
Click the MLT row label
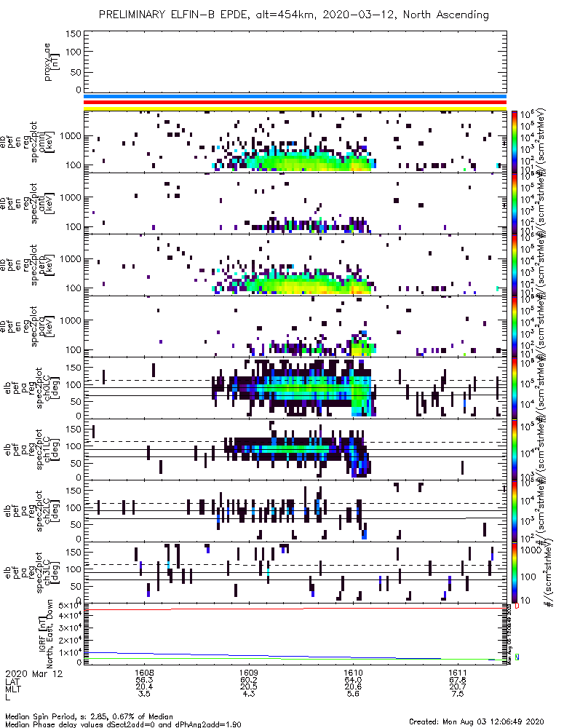coord(12,688)
